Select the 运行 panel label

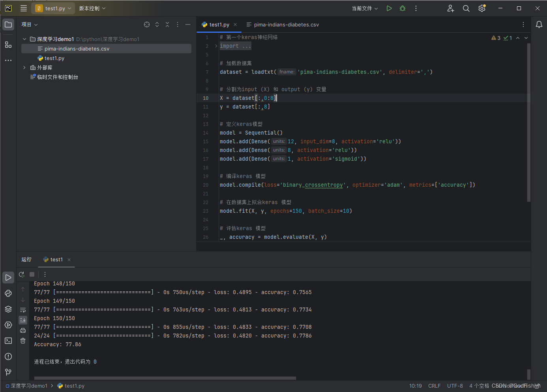26,259
